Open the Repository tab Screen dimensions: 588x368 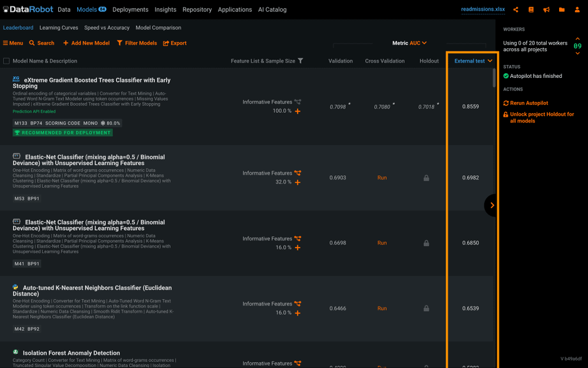(197, 10)
